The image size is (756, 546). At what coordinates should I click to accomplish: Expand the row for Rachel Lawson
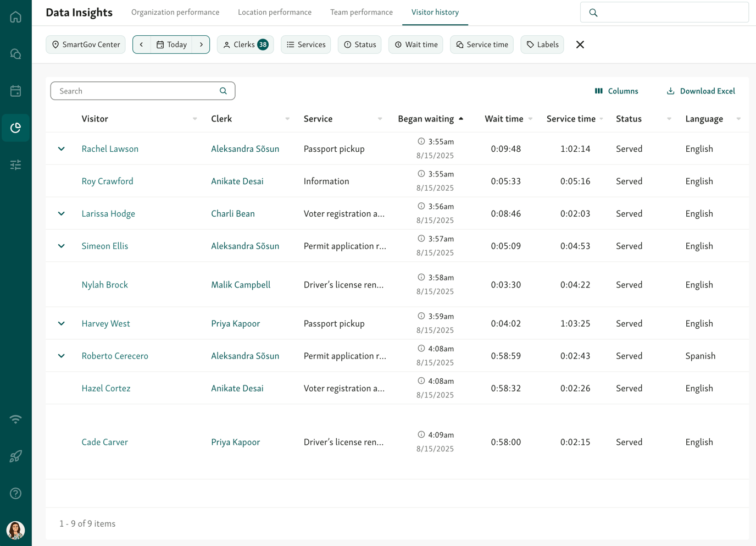[x=61, y=148]
